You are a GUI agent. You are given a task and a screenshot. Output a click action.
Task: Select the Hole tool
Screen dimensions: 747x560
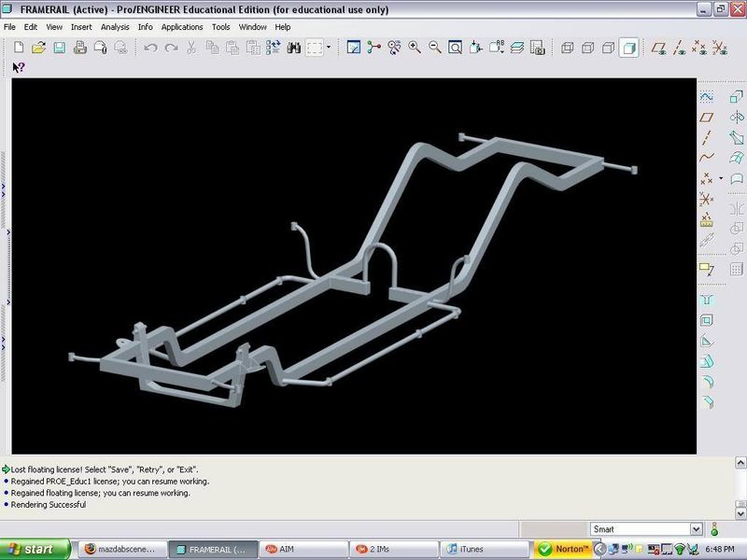click(707, 301)
